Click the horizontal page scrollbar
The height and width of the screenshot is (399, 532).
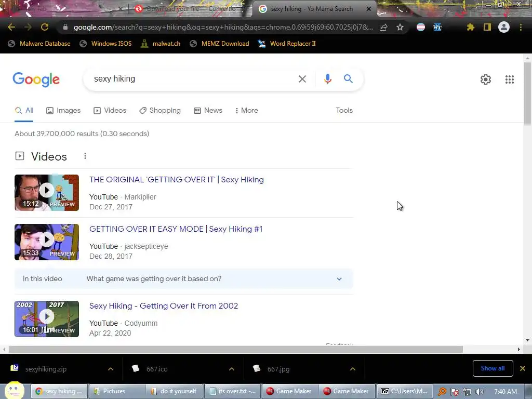click(236, 349)
